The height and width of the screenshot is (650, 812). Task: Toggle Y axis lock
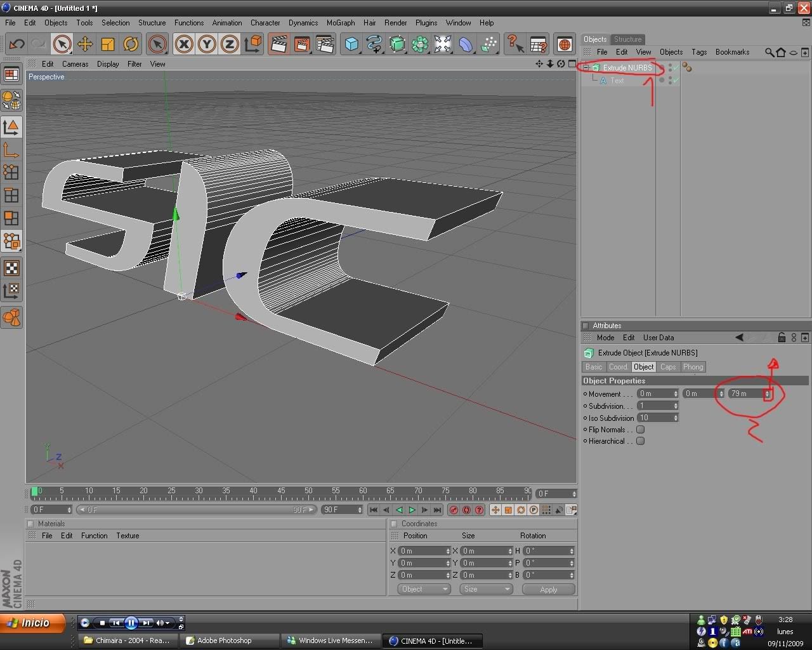coord(207,44)
